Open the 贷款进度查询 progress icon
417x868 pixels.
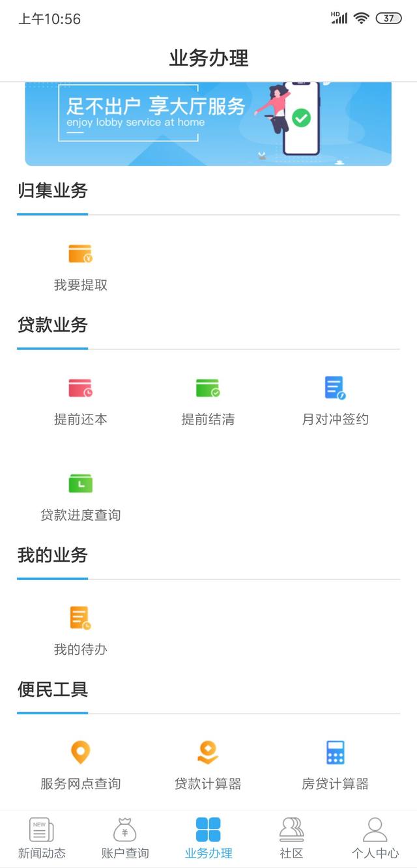tap(80, 484)
